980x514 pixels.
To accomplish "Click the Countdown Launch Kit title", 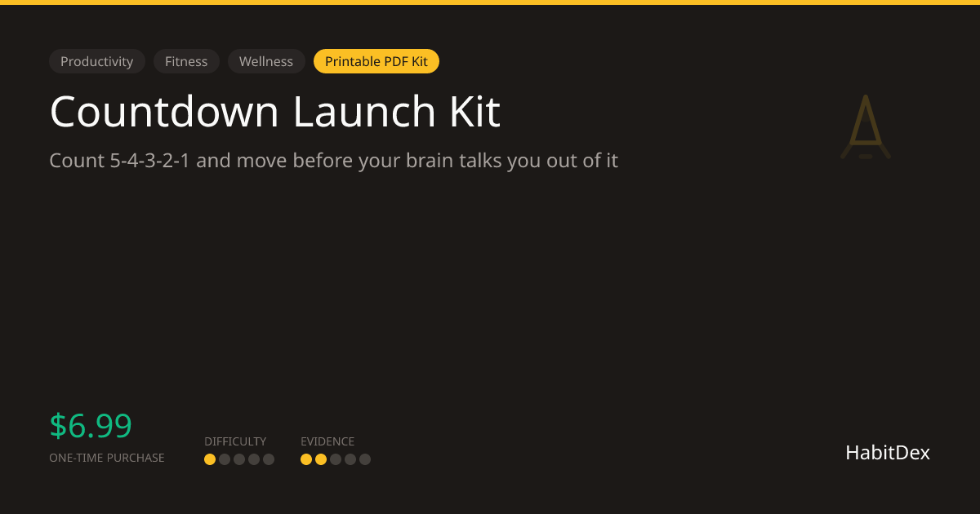I will point(274,112).
